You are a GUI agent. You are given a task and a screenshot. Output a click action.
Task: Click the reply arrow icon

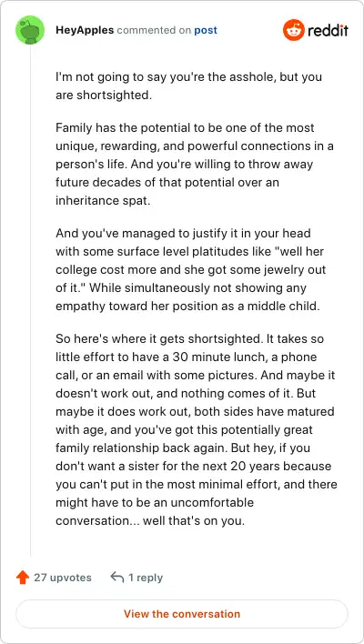tap(117, 578)
